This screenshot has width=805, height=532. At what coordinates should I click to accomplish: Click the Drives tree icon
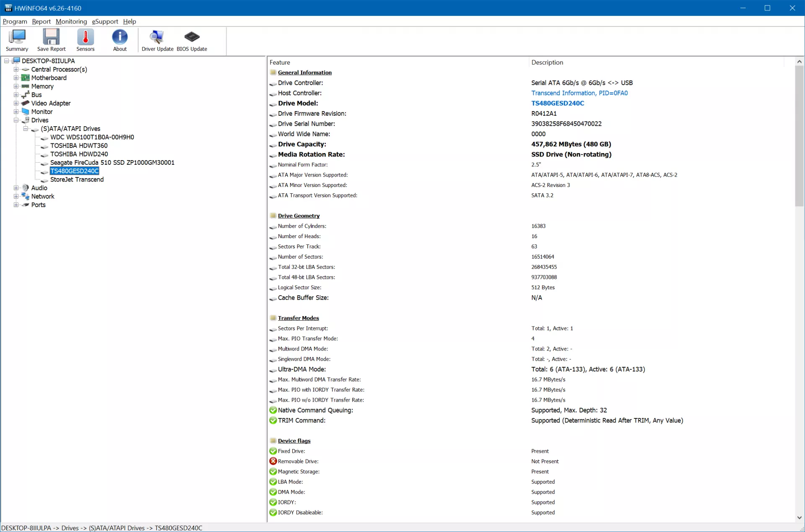coord(26,120)
